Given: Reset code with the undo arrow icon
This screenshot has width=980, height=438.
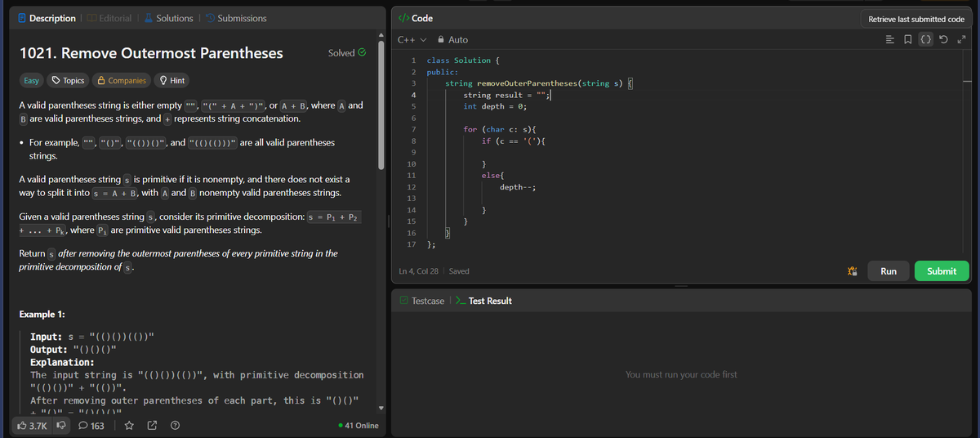Looking at the screenshot, I should (x=944, y=39).
